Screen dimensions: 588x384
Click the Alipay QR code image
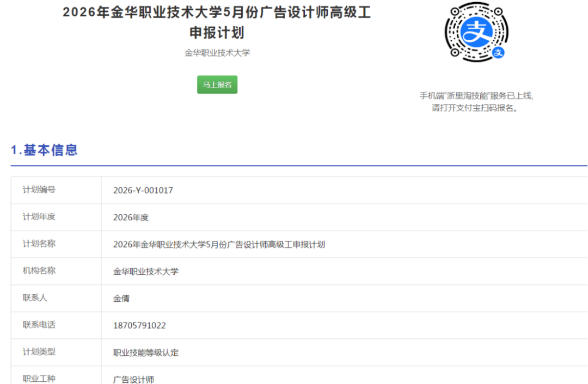point(476,33)
